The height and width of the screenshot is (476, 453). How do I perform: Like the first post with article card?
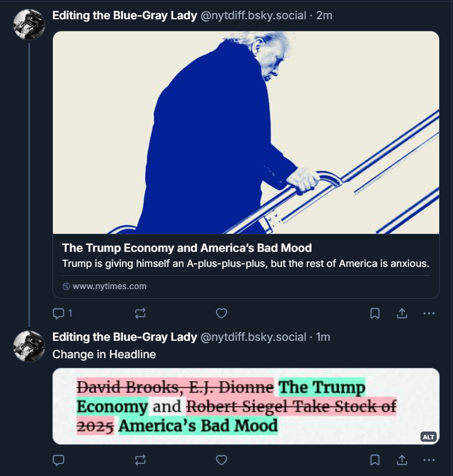click(x=221, y=313)
